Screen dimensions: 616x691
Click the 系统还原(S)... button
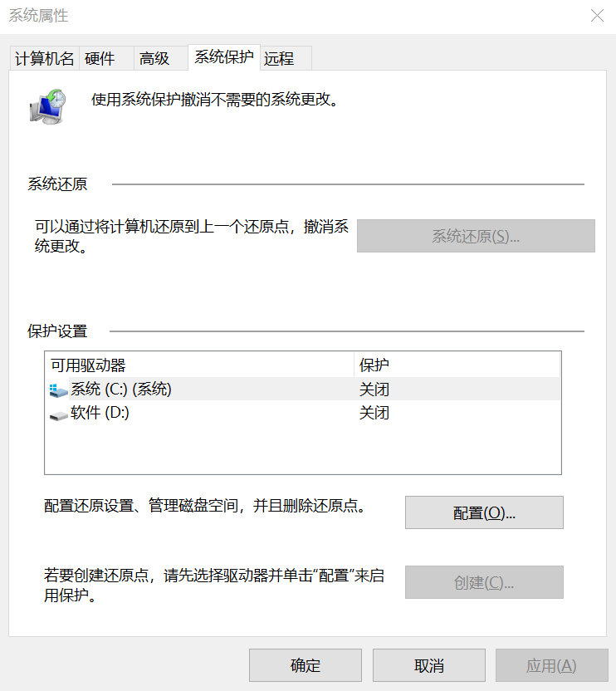476,236
